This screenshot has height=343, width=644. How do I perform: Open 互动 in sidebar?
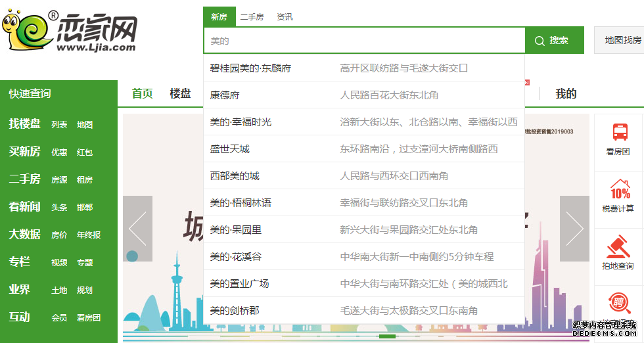19,317
